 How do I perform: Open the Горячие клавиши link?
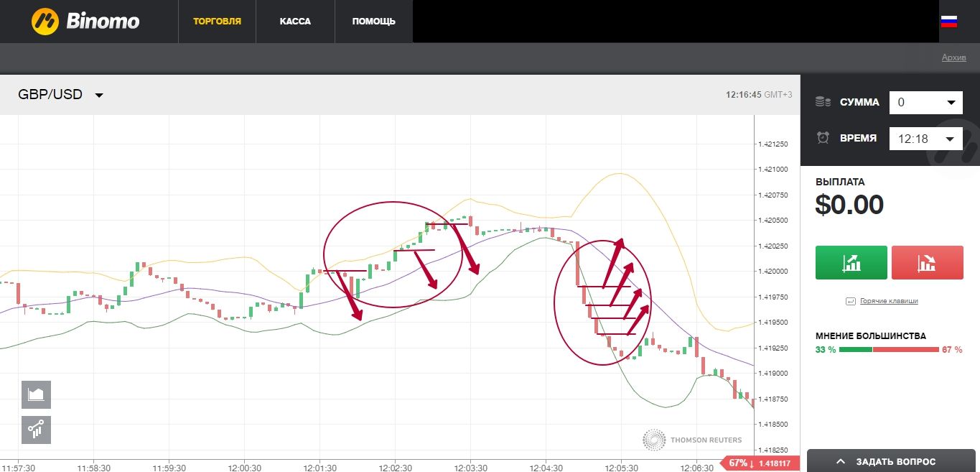(x=889, y=301)
